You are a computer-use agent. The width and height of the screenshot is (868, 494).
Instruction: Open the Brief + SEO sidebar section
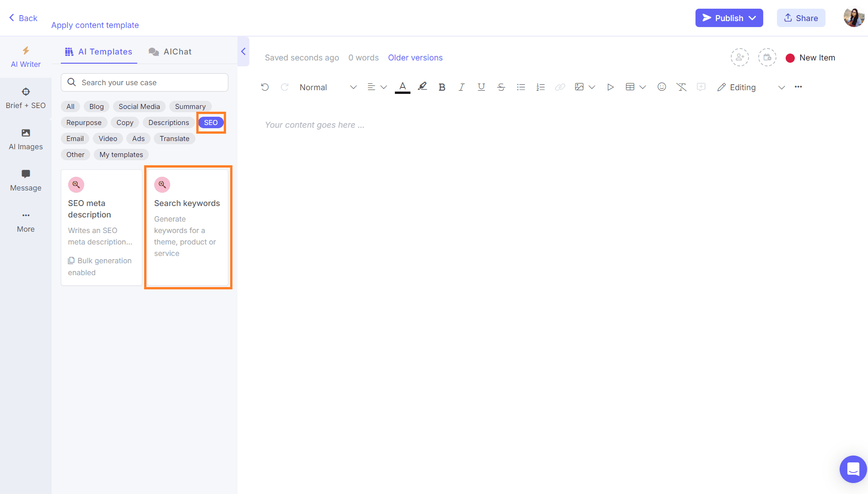click(x=26, y=98)
